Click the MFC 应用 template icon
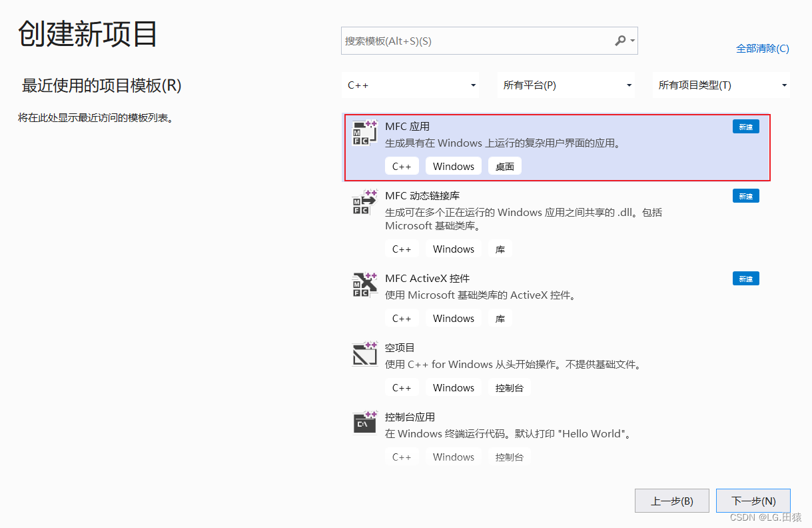Screen dimensions: 812x528 (365, 133)
